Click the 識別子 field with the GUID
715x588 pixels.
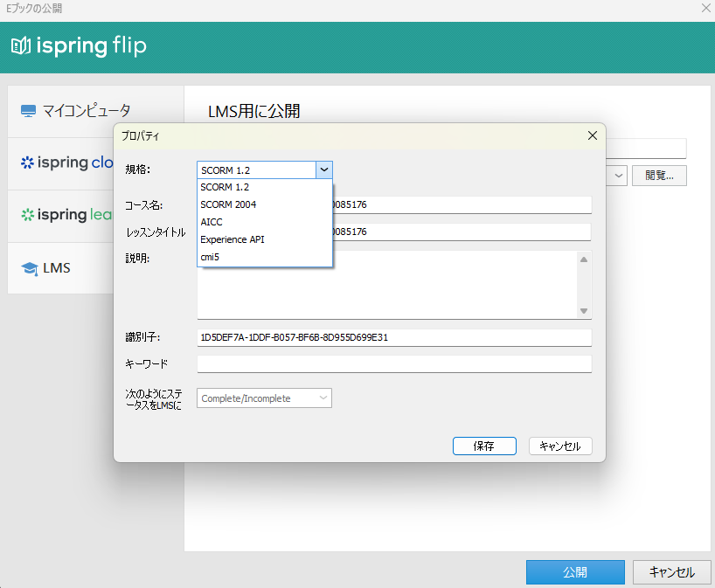[394, 338]
